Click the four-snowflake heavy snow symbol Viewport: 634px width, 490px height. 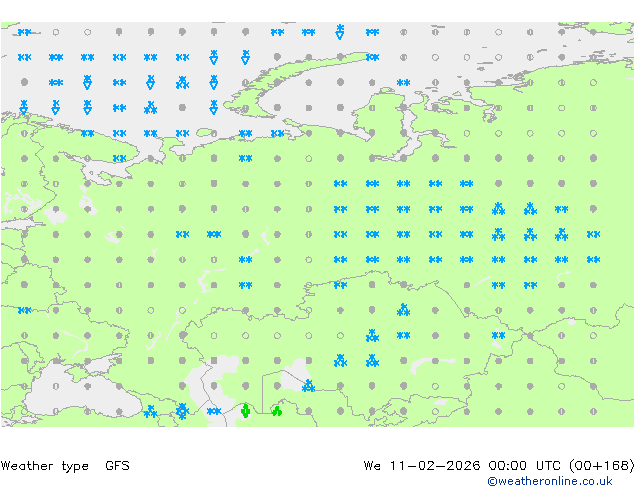click(182, 411)
